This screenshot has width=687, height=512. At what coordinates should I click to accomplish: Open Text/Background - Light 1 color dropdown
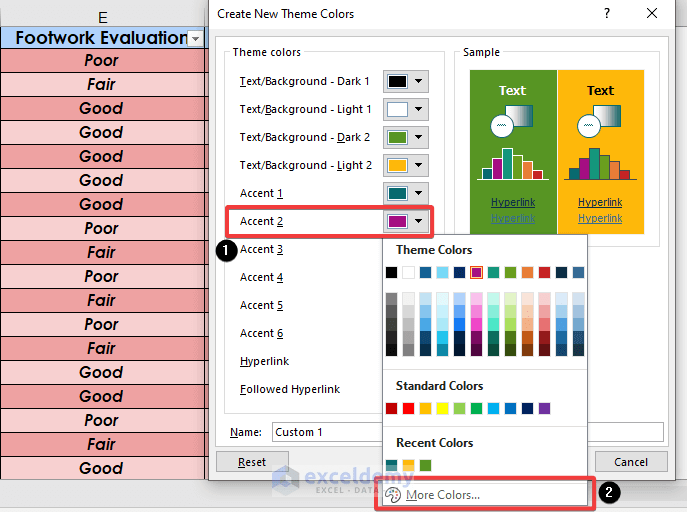(x=406, y=109)
